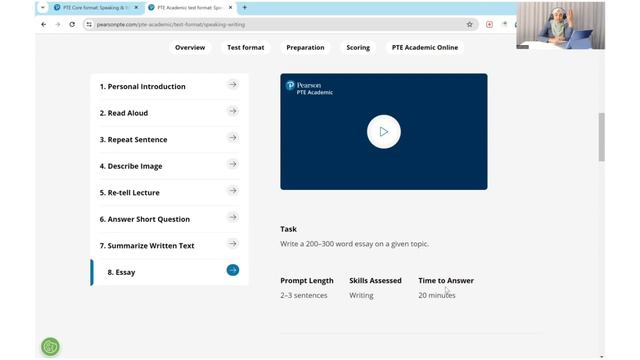The height and width of the screenshot is (360, 640).
Task: Click the 'Time to Answer' label
Action: tap(446, 281)
